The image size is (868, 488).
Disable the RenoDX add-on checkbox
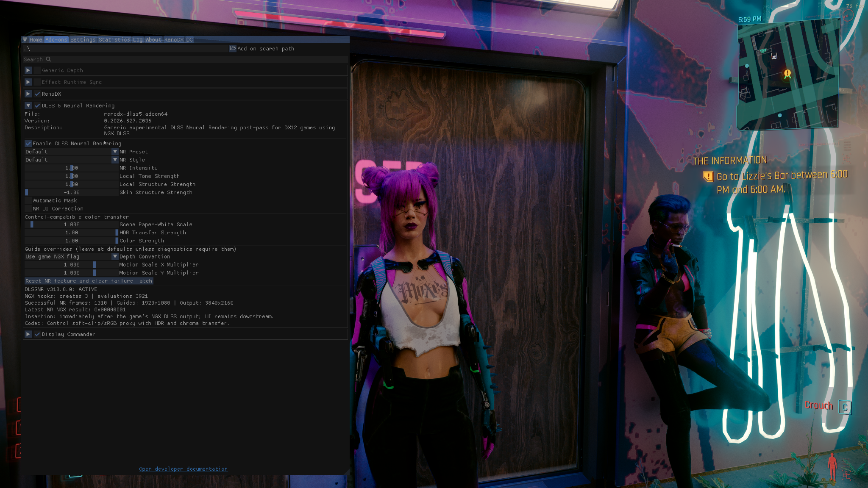click(x=37, y=94)
